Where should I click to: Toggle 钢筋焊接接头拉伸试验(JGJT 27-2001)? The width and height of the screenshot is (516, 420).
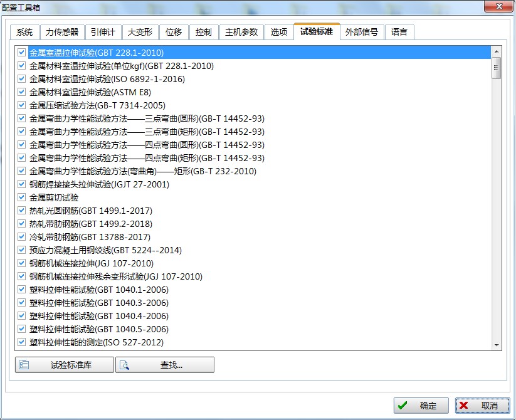(22, 184)
